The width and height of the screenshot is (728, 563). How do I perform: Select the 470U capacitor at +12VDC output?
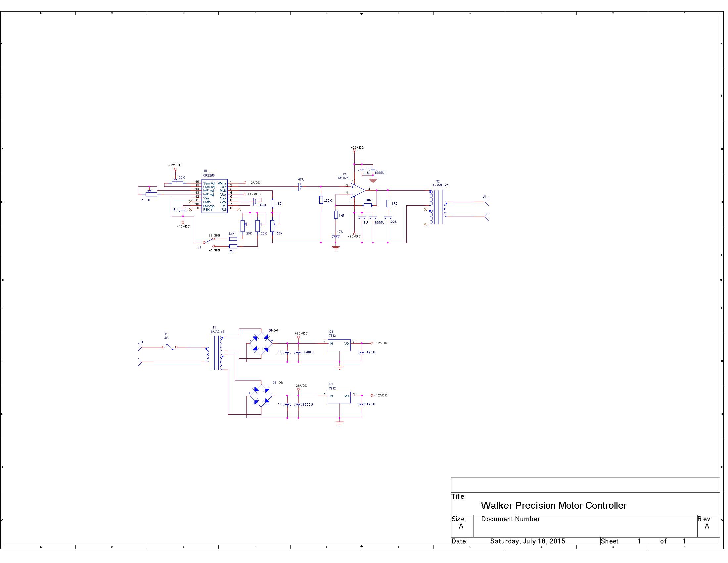pyautogui.click(x=362, y=352)
